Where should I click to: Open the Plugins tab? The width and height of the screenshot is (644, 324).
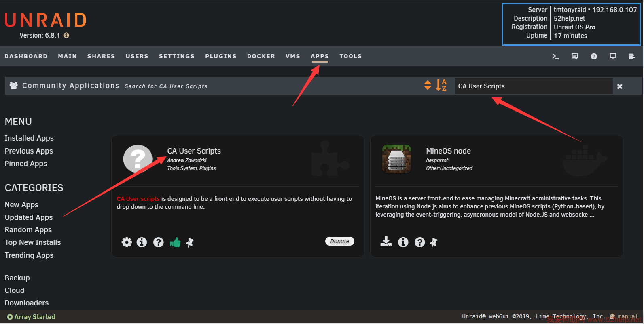pos(220,56)
